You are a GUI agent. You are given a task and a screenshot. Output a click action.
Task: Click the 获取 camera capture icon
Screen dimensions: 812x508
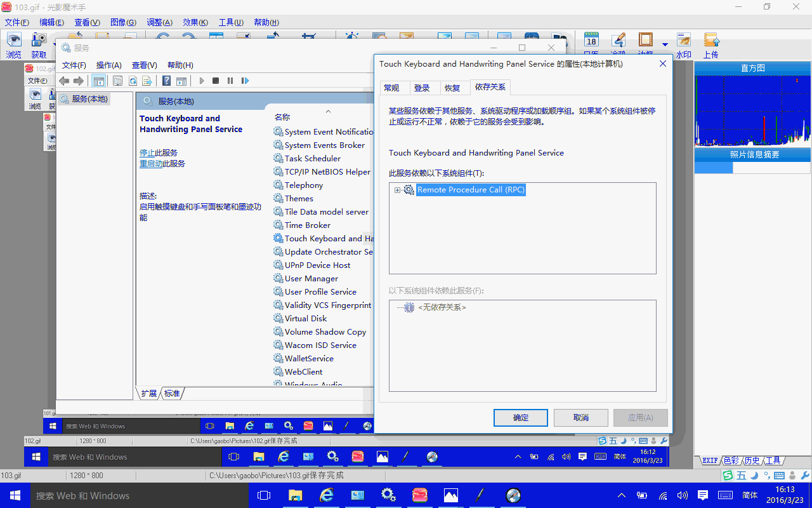(x=39, y=41)
